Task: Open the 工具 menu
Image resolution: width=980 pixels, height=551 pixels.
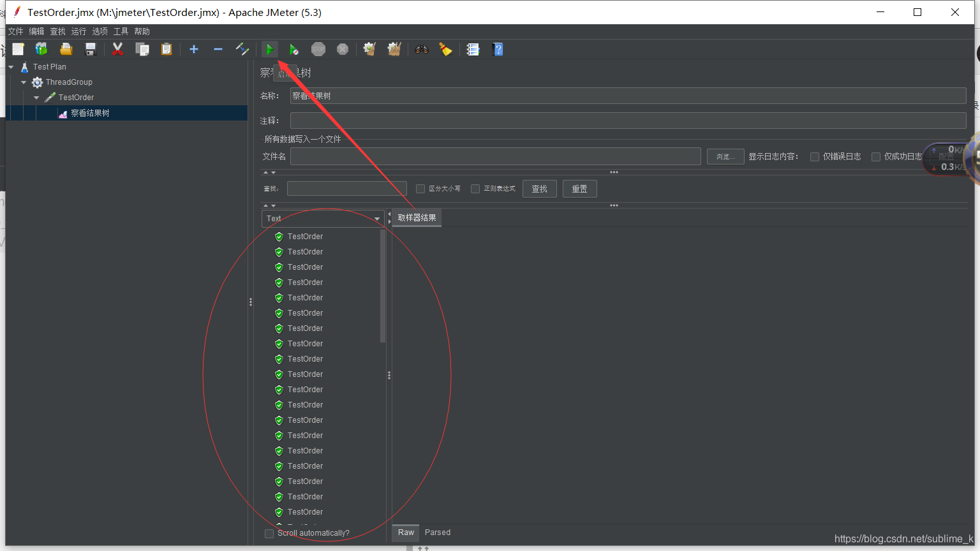Action: point(121,31)
